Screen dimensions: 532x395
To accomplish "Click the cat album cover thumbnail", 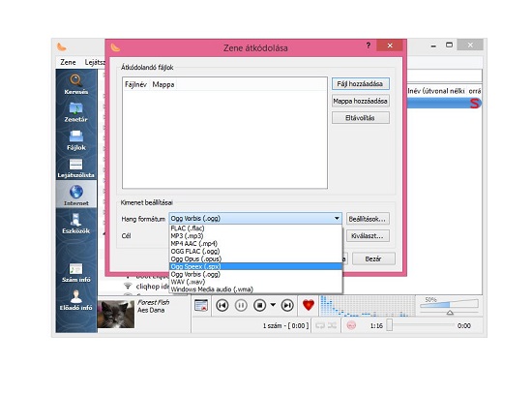I will 116,315.
